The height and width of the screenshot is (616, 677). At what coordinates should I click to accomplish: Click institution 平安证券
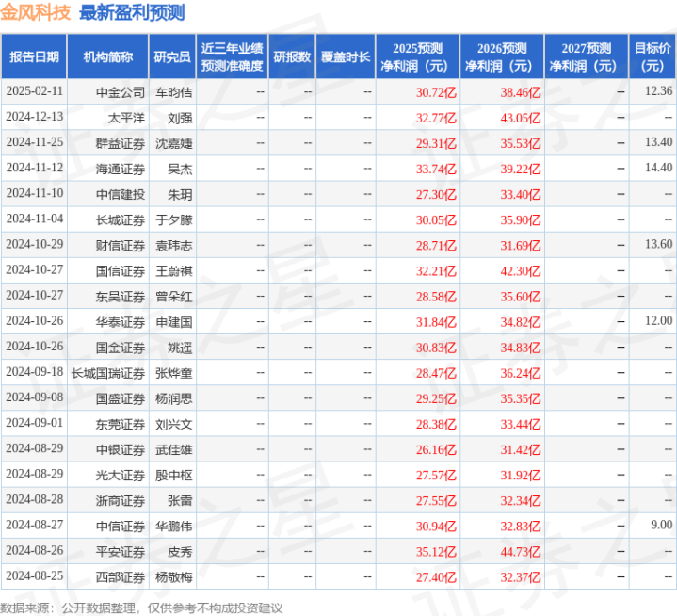[x=121, y=551]
